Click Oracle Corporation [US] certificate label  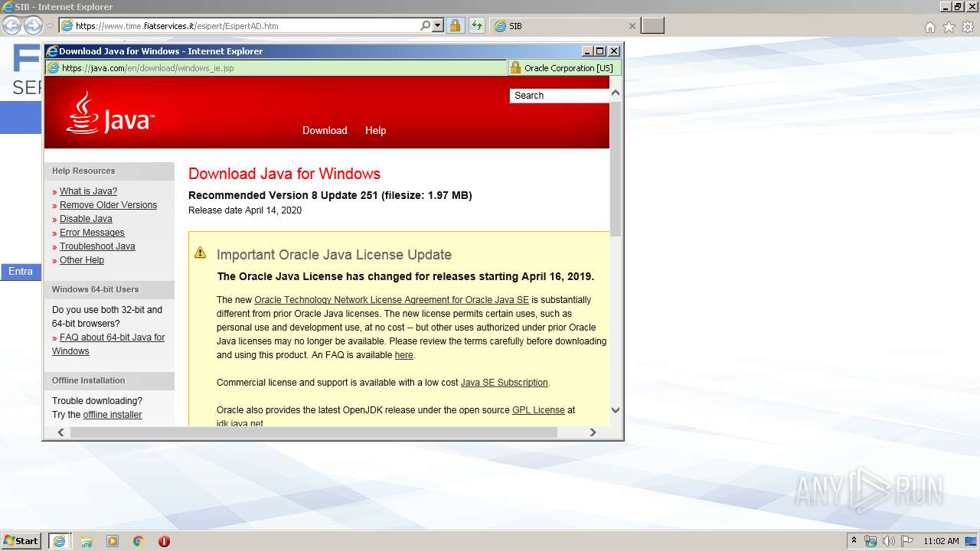pyautogui.click(x=568, y=67)
